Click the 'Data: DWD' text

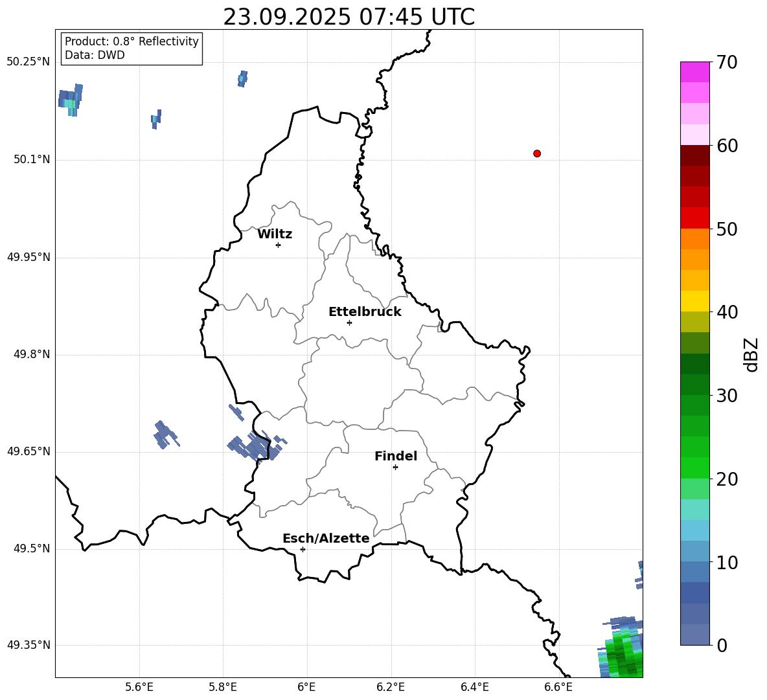tap(95, 55)
